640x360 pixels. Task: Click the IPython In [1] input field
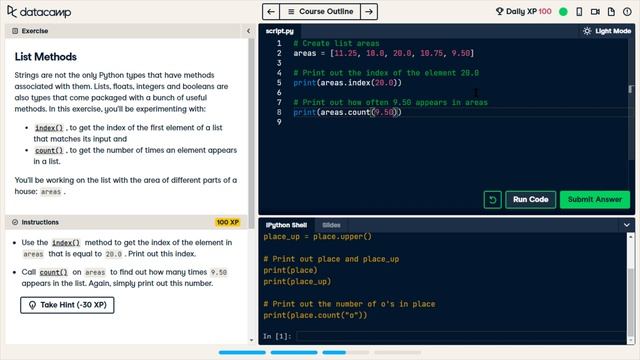coord(461,336)
